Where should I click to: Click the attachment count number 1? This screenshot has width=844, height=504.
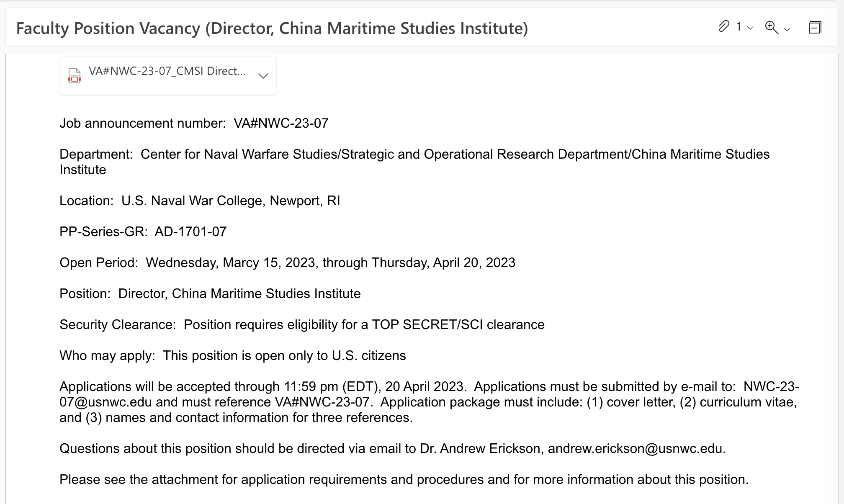pos(738,27)
